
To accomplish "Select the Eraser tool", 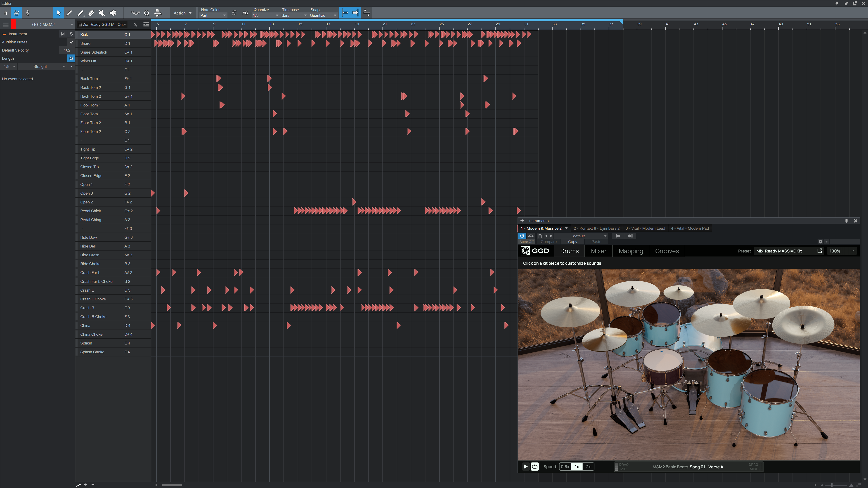I will [x=91, y=13].
